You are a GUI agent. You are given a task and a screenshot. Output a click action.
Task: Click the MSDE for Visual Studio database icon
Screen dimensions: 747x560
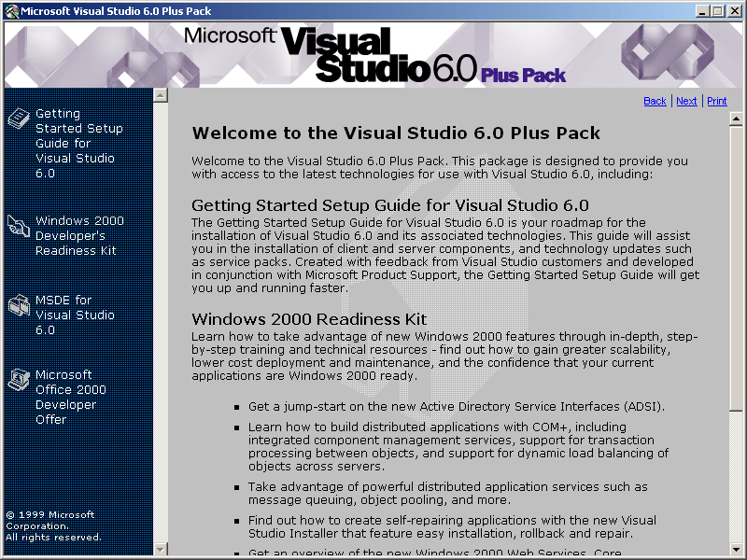coord(19,305)
